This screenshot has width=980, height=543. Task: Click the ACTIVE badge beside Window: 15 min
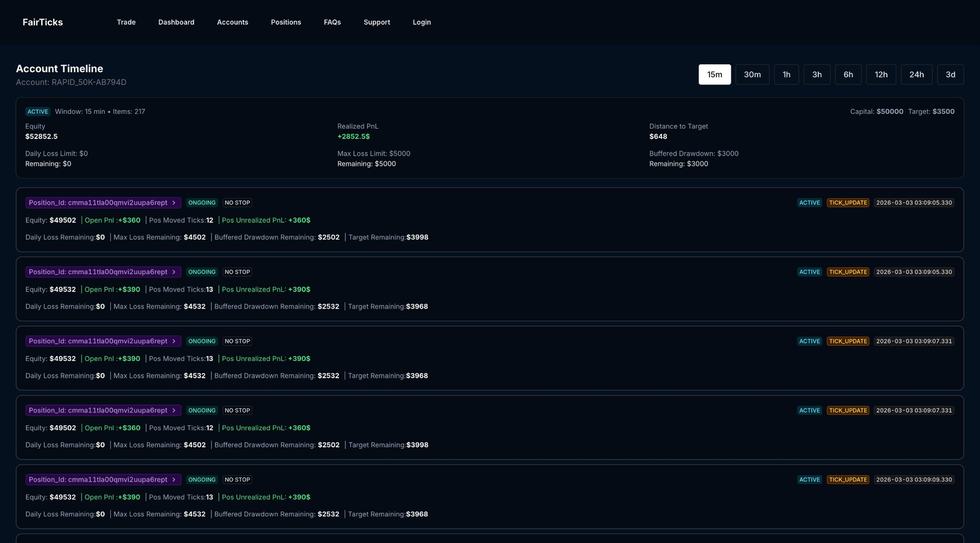[38, 112]
